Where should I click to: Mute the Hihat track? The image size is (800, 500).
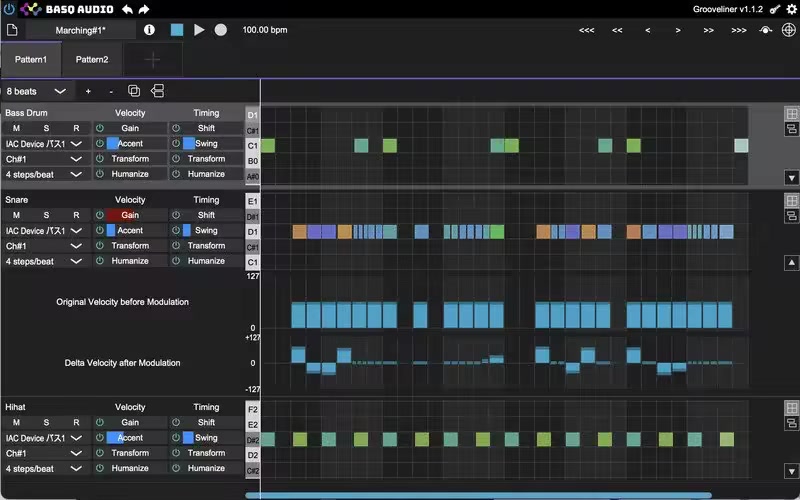(16, 422)
